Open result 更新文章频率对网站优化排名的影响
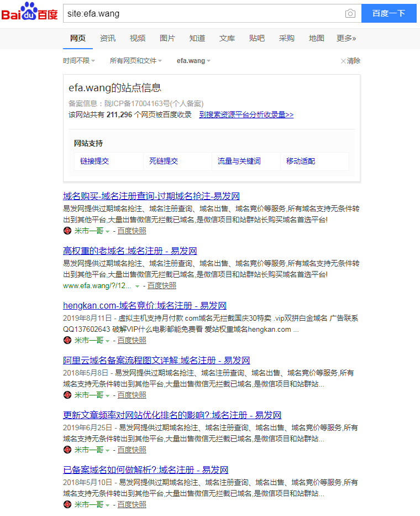420x516 pixels. pos(172,415)
